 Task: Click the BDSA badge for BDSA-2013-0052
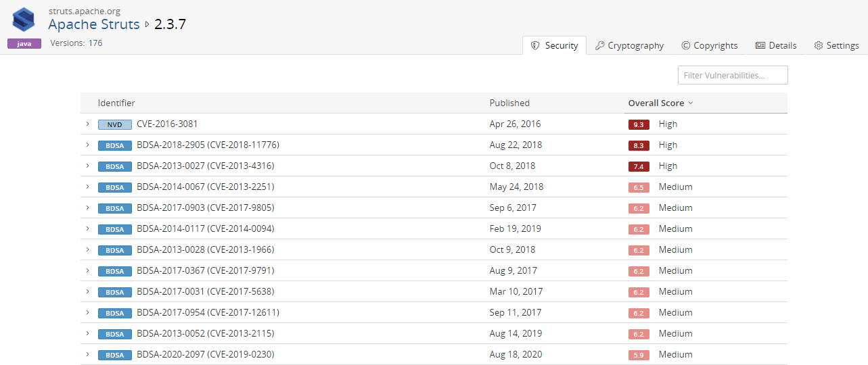115,334
